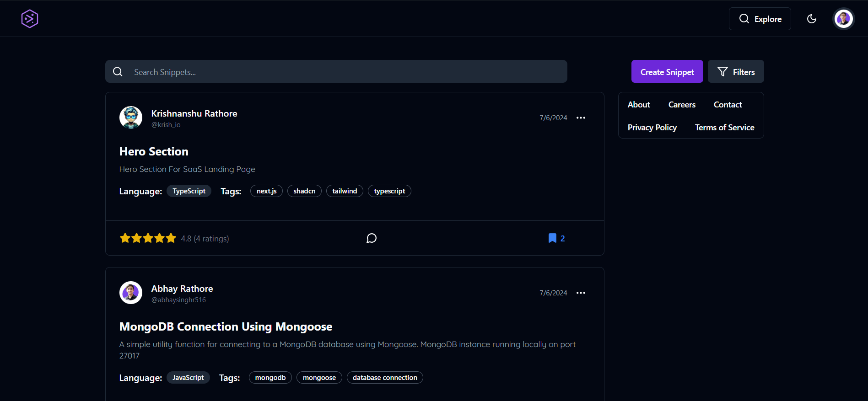Open Abhay Rathore's profile name

click(182, 289)
